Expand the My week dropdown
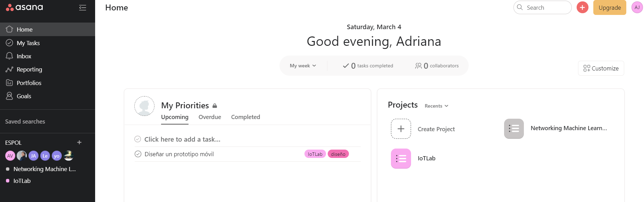644x202 pixels. [x=303, y=66]
